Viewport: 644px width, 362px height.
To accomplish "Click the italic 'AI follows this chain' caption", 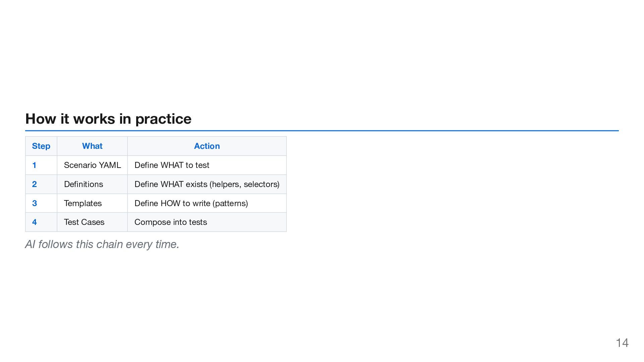I will 102,244.
